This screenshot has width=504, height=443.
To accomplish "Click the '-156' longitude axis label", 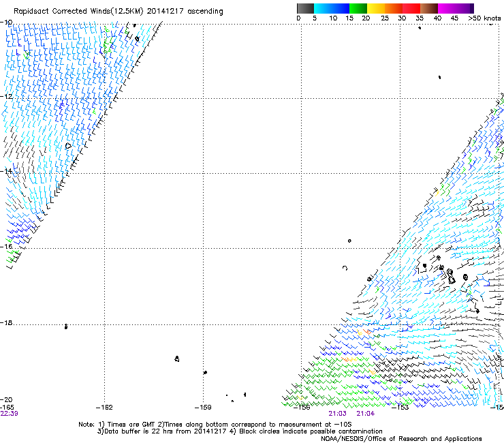I will [x=302, y=408].
